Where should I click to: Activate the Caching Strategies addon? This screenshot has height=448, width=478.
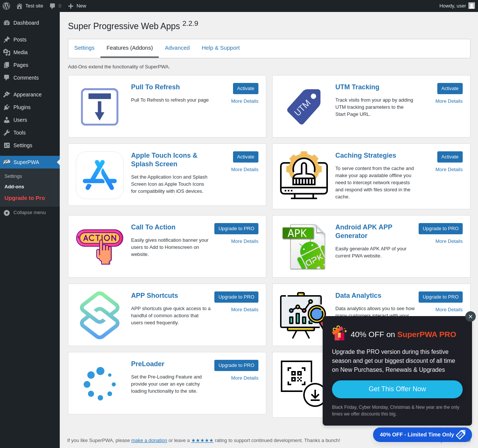pos(450,157)
